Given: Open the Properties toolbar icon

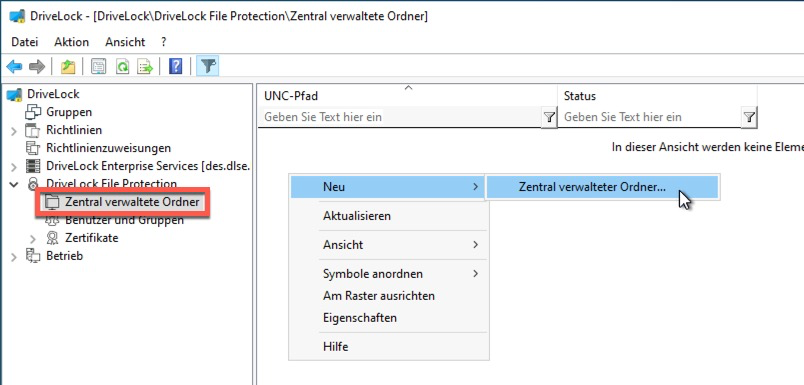Looking at the screenshot, I should click(x=98, y=66).
